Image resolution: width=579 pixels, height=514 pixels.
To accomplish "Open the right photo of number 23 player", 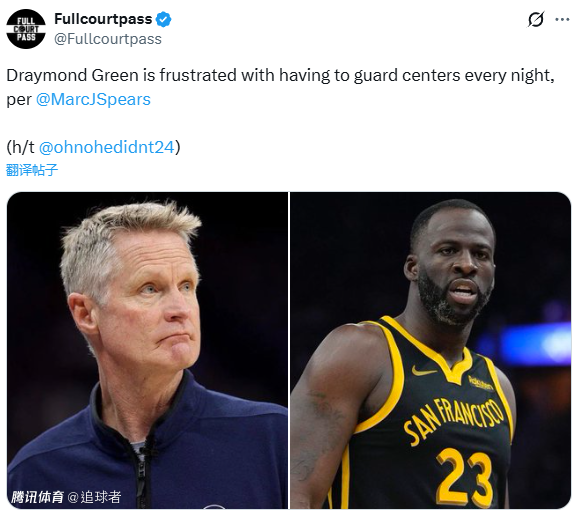I will (x=431, y=350).
